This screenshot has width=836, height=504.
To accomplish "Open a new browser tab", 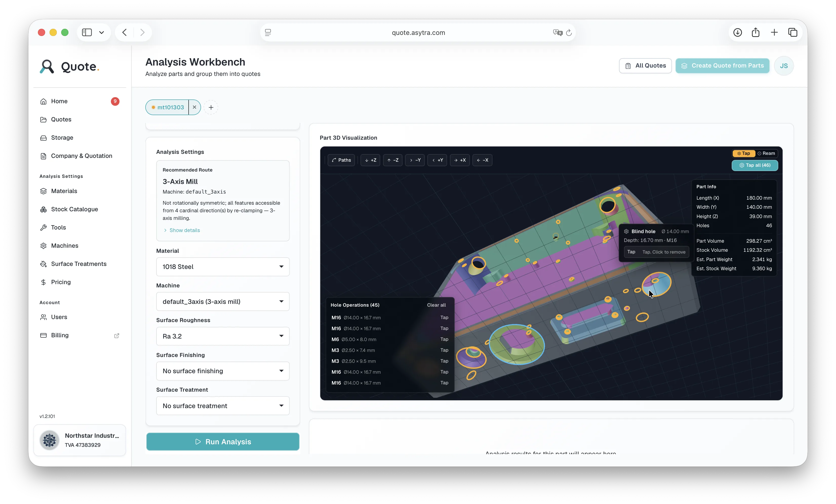I will pyautogui.click(x=774, y=33).
